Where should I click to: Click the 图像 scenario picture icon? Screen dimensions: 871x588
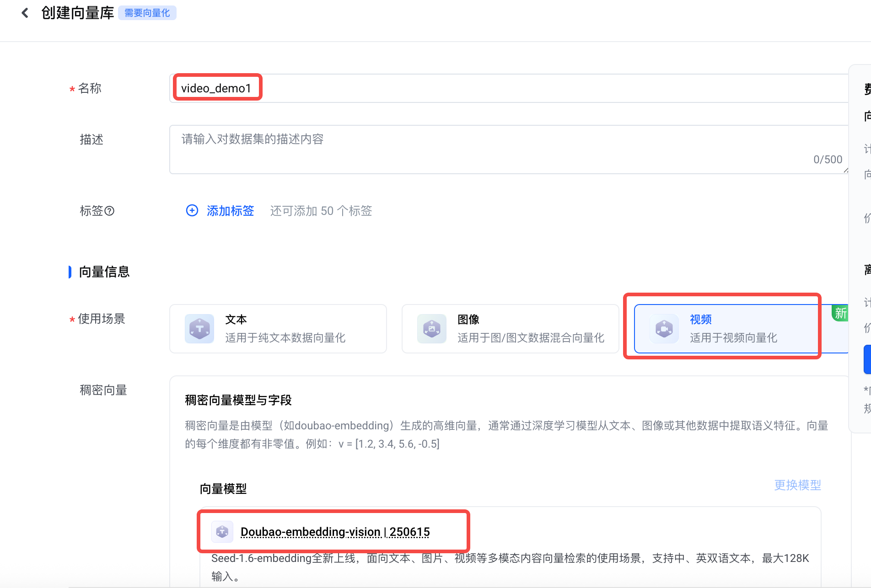(x=432, y=329)
